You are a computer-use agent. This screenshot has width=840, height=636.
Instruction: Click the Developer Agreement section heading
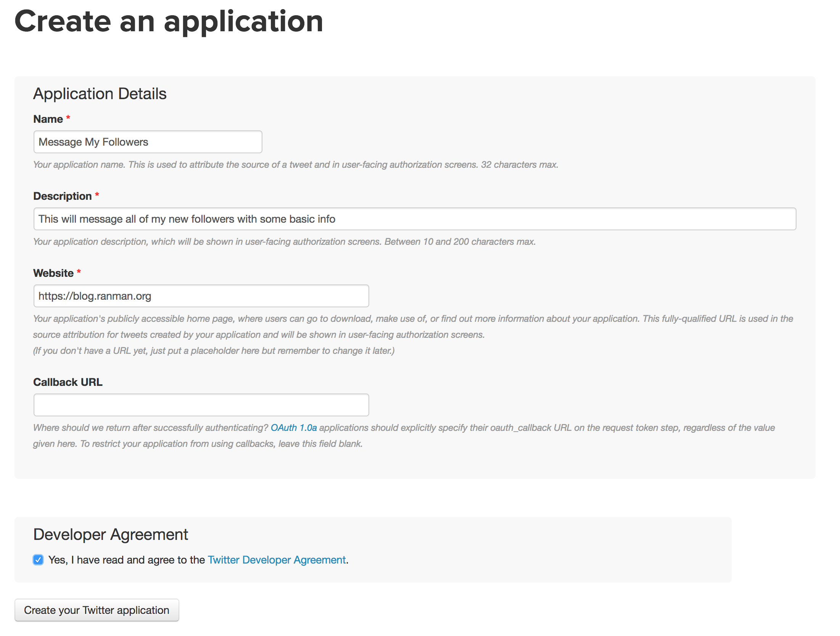pos(111,535)
